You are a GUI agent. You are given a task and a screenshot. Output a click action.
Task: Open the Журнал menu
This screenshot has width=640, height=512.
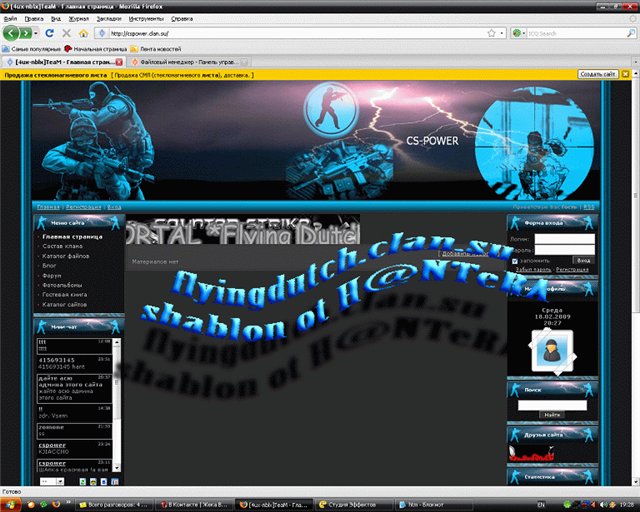coord(78,19)
